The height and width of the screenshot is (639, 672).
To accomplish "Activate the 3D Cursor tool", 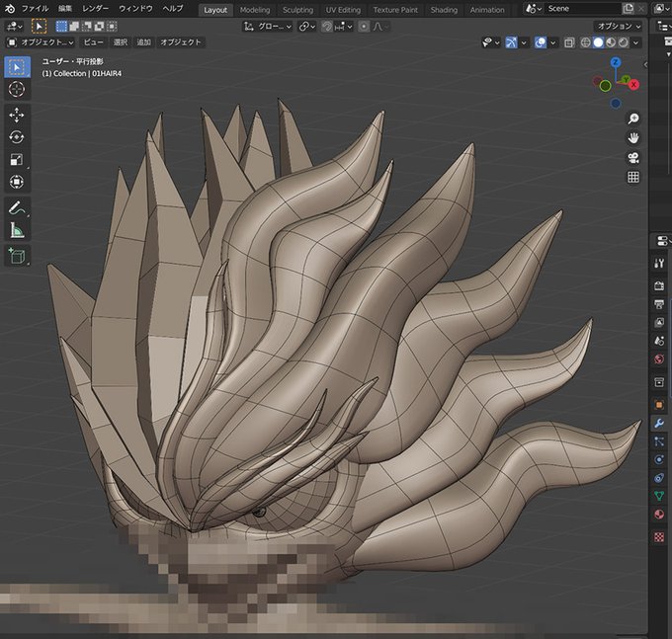I will click(17, 89).
